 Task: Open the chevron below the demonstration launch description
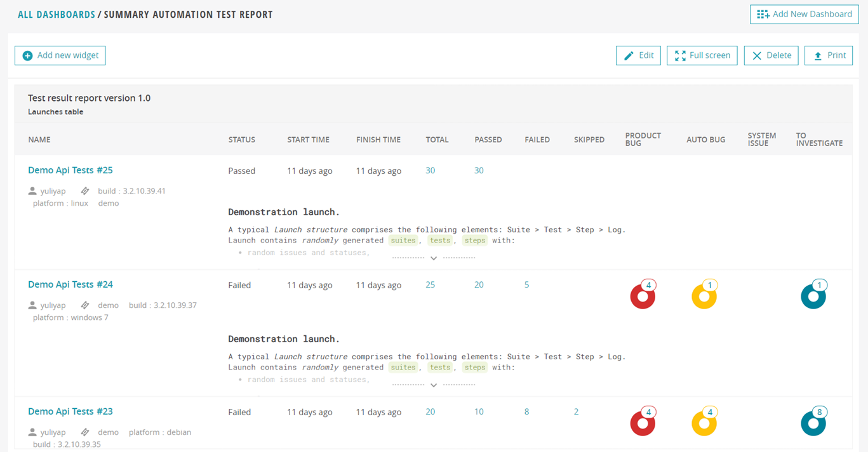(434, 257)
